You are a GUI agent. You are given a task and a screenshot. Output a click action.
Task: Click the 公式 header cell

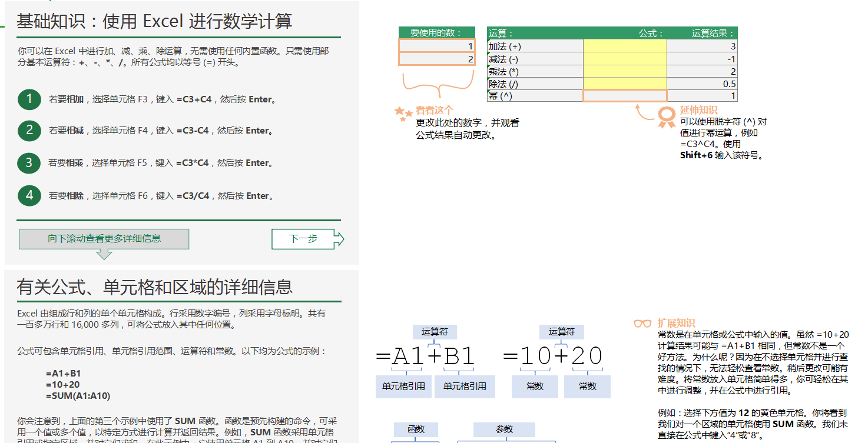click(x=625, y=33)
